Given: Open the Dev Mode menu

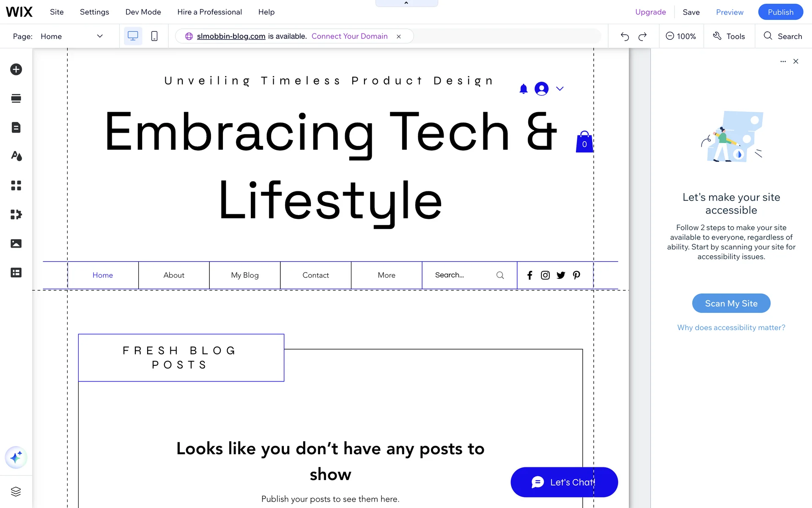Looking at the screenshot, I should 143,12.
